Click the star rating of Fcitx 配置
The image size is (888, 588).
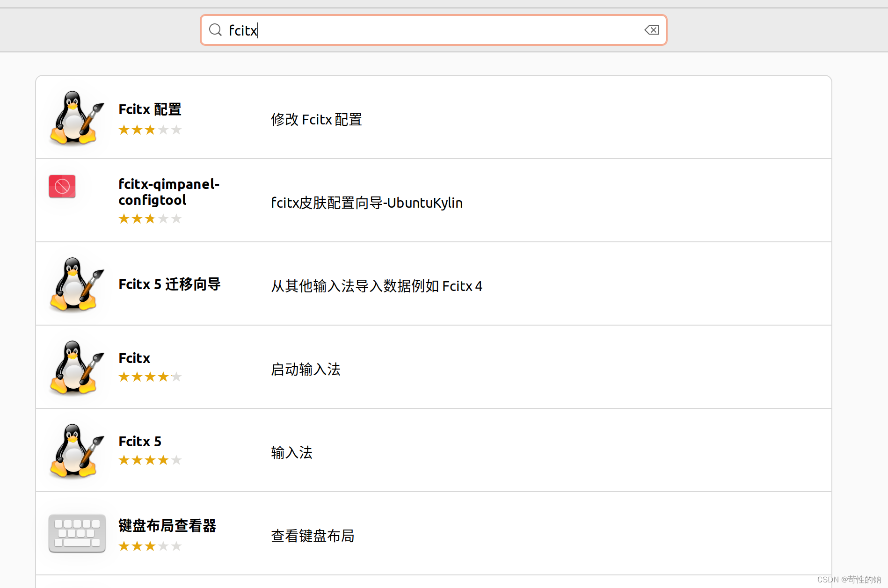(x=150, y=130)
